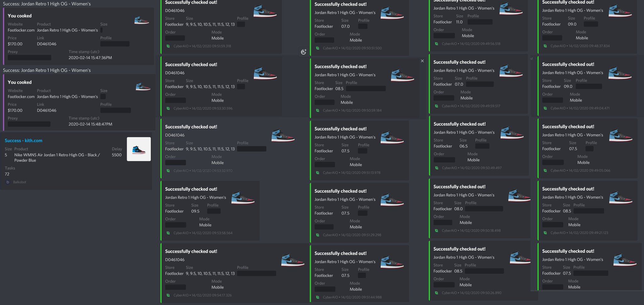
Task: Click CyberAIO icon beside timestamp 09:49:04.471
Action: (x=545, y=108)
